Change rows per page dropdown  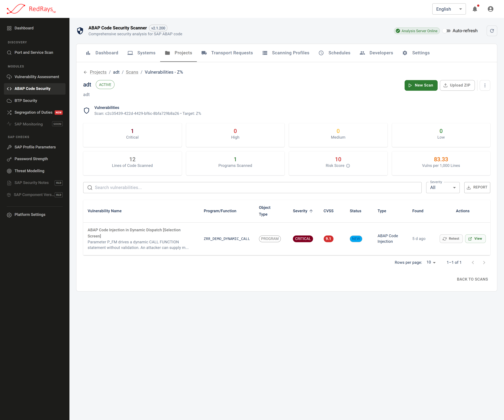coord(431,262)
